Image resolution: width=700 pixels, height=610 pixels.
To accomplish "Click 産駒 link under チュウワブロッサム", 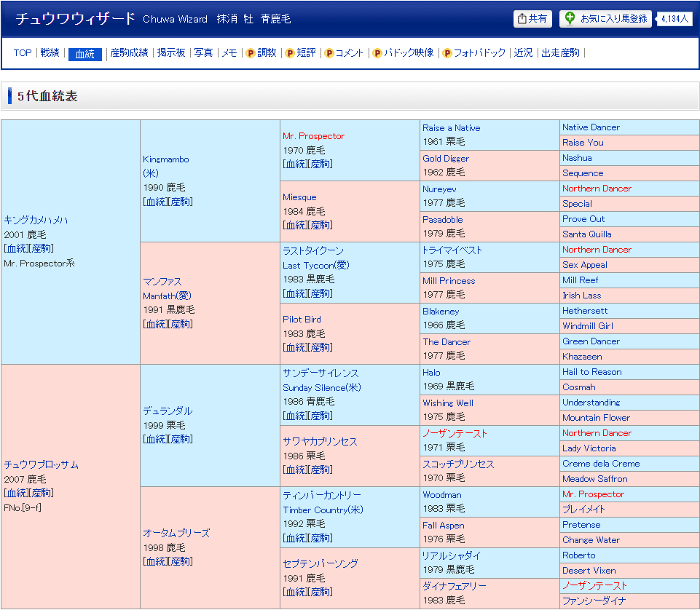I will point(41,493).
